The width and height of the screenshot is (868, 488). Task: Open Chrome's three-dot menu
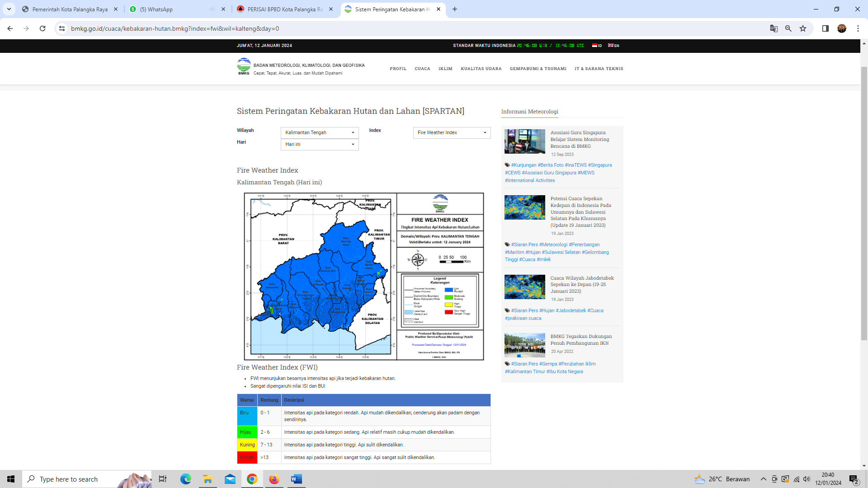pyautogui.click(x=858, y=28)
